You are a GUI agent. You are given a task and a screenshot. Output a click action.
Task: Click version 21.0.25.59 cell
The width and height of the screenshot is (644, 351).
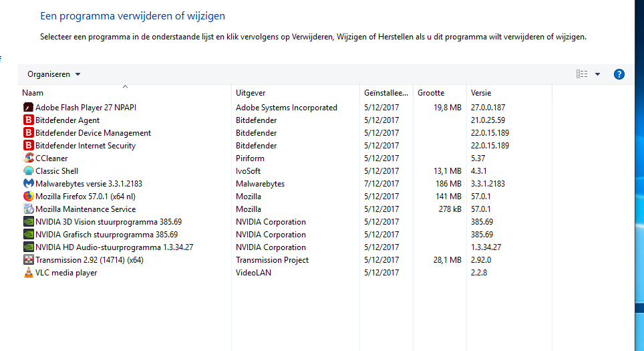(488, 120)
